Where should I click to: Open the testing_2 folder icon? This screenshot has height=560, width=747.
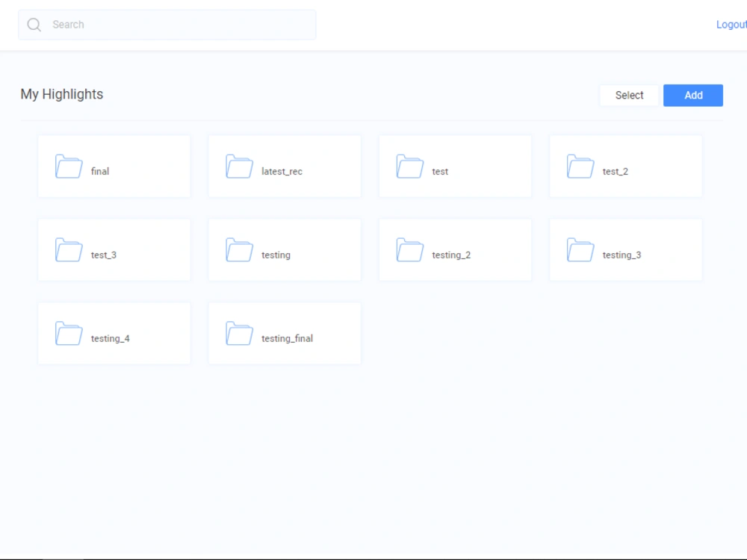pos(409,250)
